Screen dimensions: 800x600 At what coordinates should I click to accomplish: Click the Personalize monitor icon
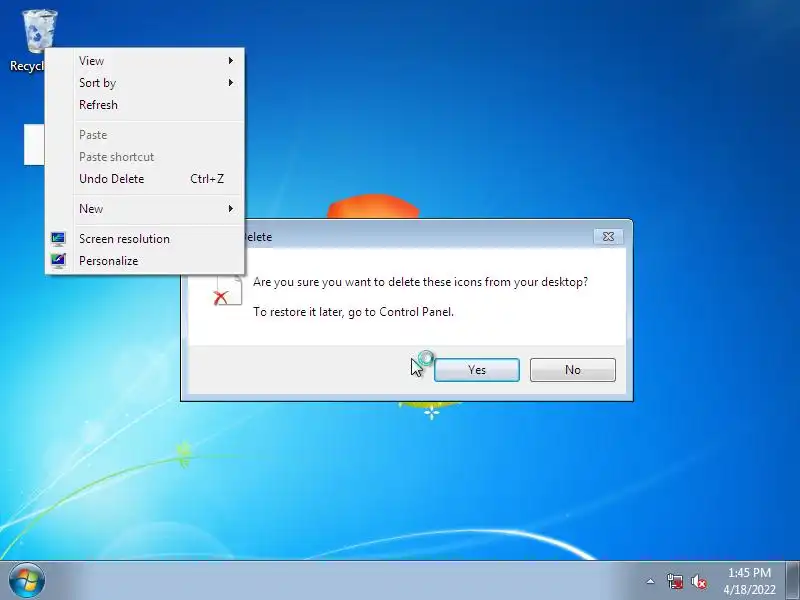58,261
